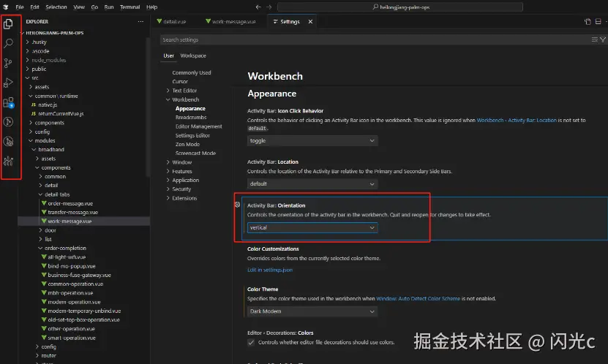Click the circled icon above the chart icon
The height and width of the screenshot is (364, 608).
pyautogui.click(x=8, y=141)
